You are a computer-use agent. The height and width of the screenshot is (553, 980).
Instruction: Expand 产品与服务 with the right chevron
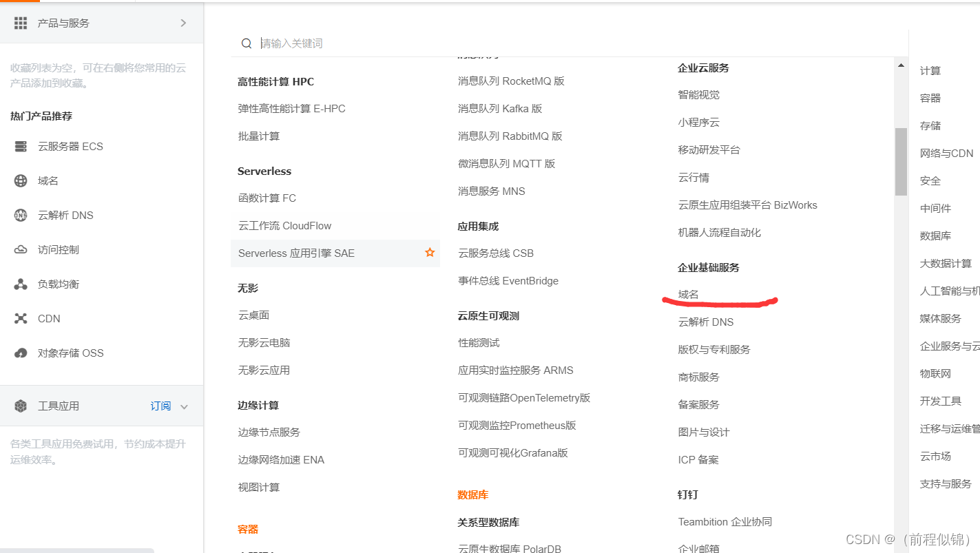[x=183, y=23]
